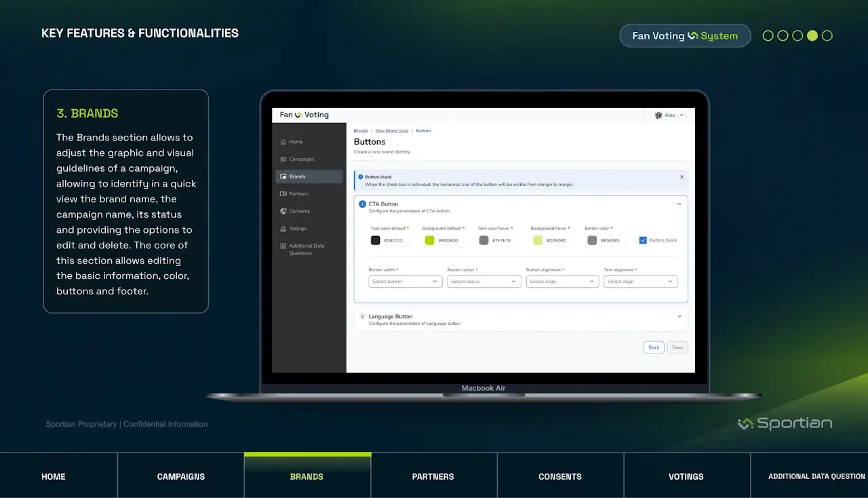The height and width of the screenshot is (498, 868).
Task: Go to the PARTNERS tab in bottom navigation
Action: pos(433,476)
